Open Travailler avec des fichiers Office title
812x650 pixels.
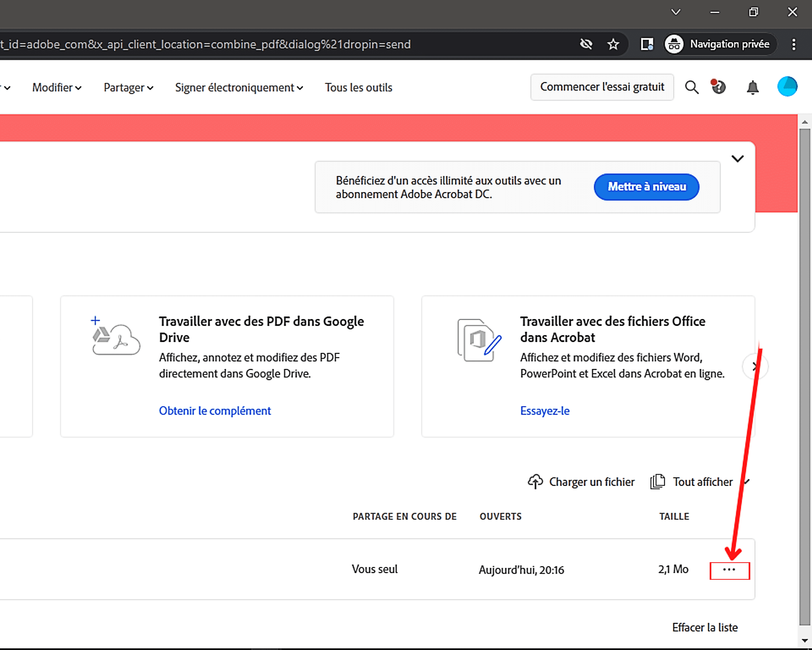(613, 329)
